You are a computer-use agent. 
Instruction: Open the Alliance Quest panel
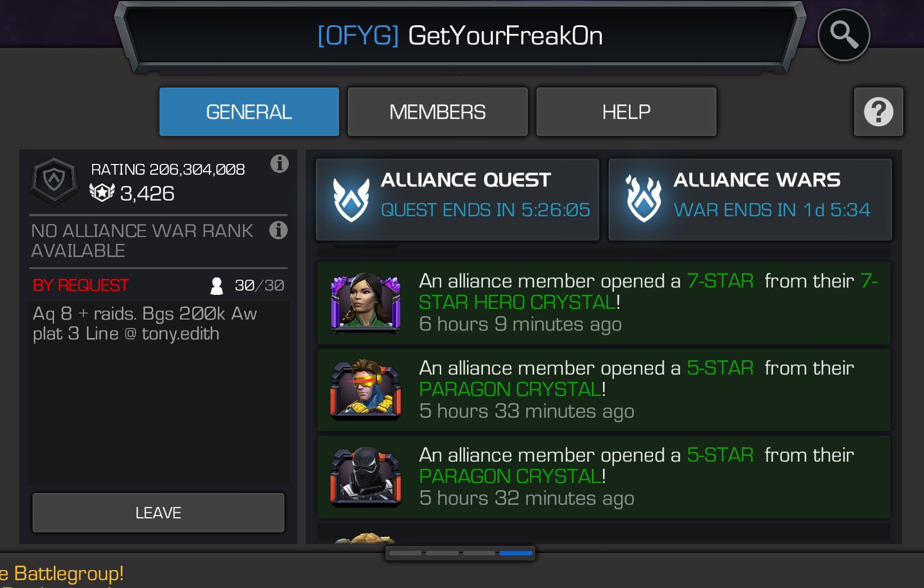(458, 199)
